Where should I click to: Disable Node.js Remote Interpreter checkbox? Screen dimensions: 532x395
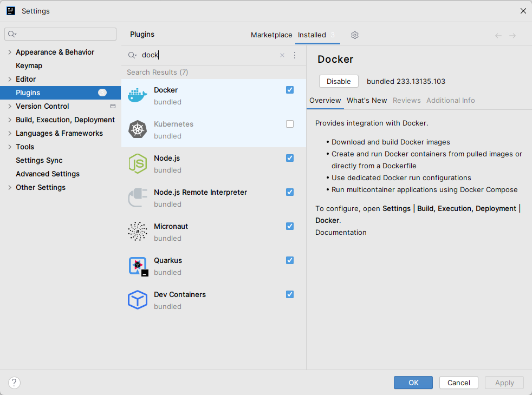coord(290,192)
